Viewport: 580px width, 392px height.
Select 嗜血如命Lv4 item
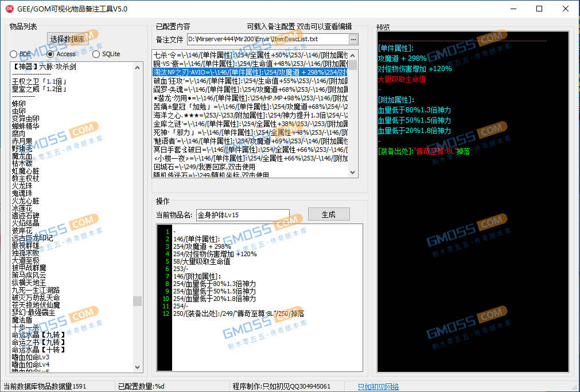[x=31, y=364]
